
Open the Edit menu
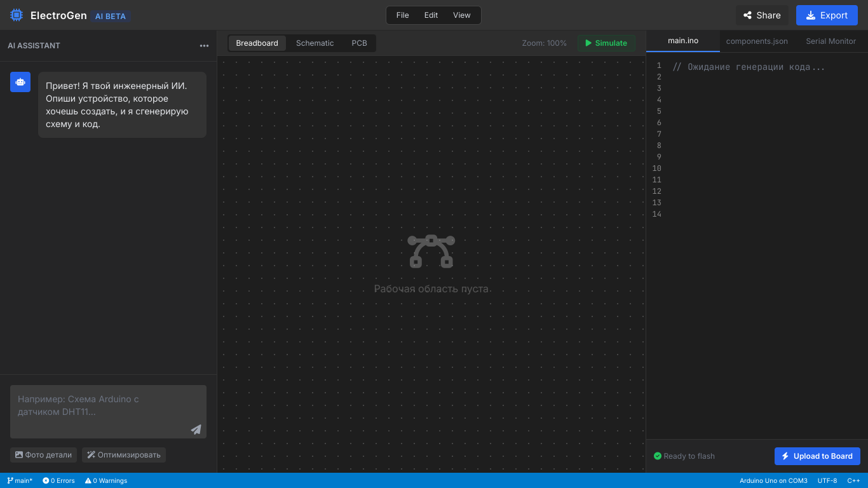(x=431, y=15)
